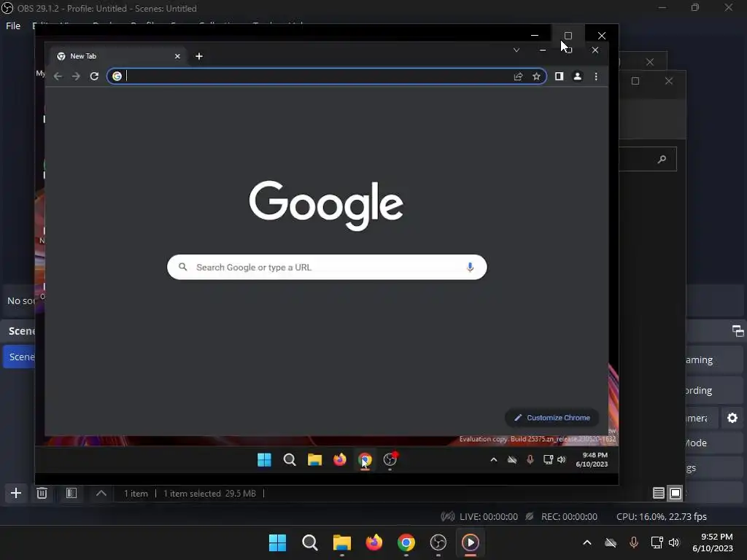Click the Controls dock pop-out icon
The width and height of the screenshot is (747, 560).
738,331
